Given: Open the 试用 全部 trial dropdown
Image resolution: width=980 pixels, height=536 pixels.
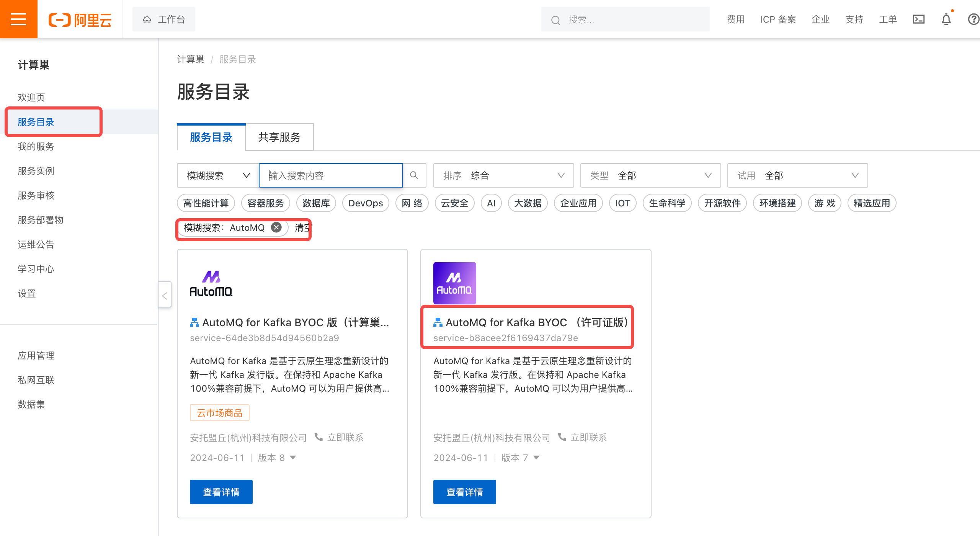Looking at the screenshot, I should pos(797,175).
